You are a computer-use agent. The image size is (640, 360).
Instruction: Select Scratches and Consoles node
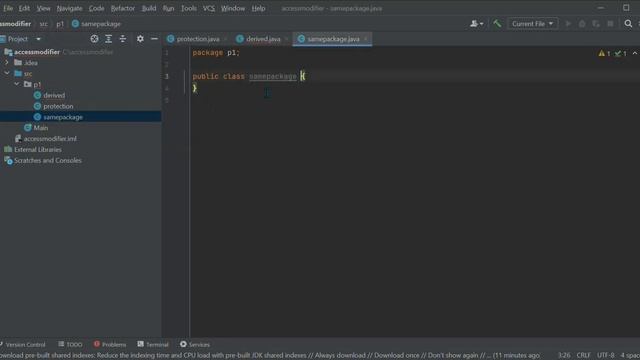(47, 160)
